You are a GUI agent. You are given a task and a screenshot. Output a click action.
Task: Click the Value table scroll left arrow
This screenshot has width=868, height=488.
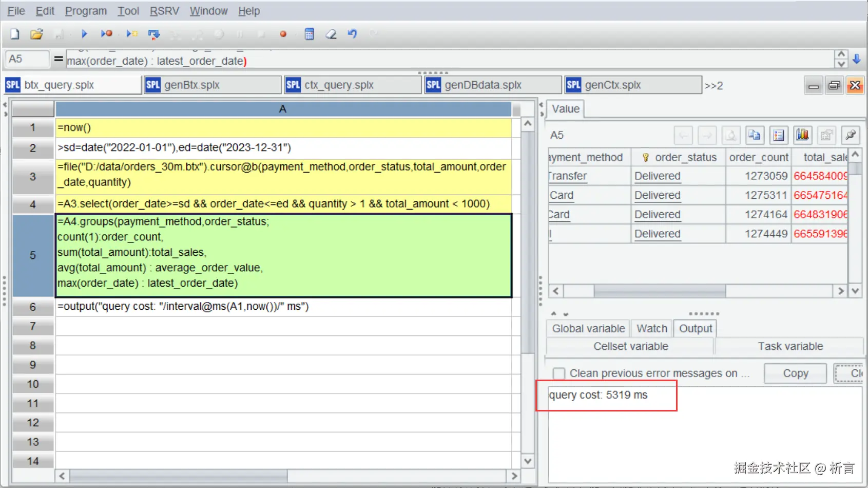[x=556, y=291]
